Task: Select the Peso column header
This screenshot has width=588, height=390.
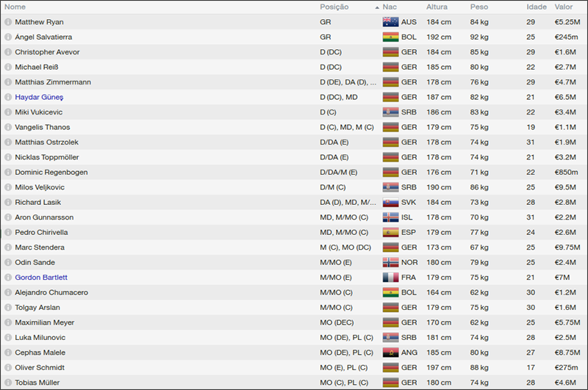Action: (x=478, y=7)
